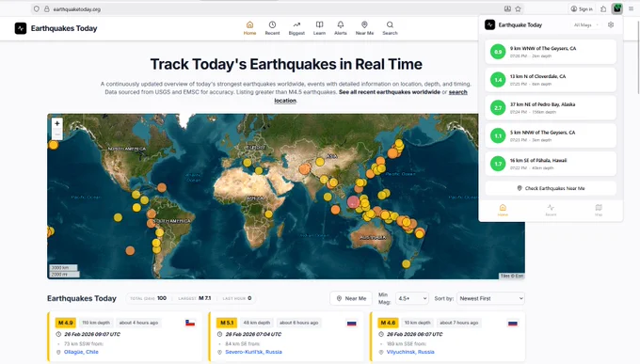Zoom out on the map with minus button
Image resolution: width=640 pixels, height=364 pixels.
(x=57, y=135)
